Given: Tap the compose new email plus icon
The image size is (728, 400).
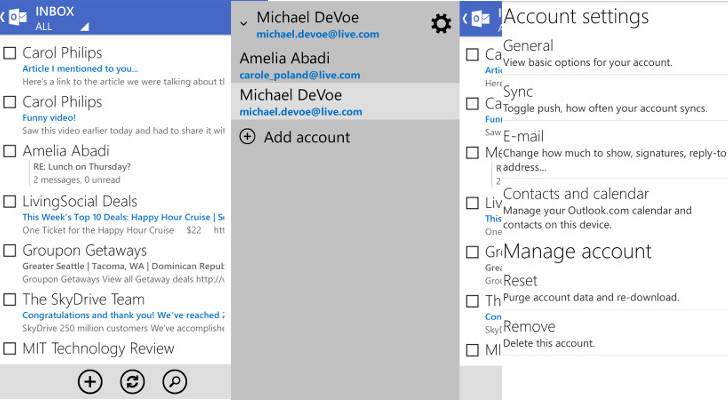Looking at the screenshot, I should [90, 381].
